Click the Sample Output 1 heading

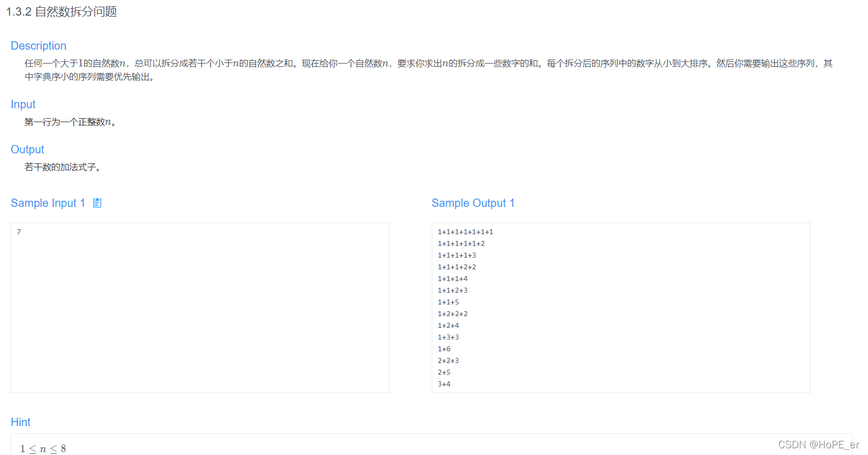473,203
